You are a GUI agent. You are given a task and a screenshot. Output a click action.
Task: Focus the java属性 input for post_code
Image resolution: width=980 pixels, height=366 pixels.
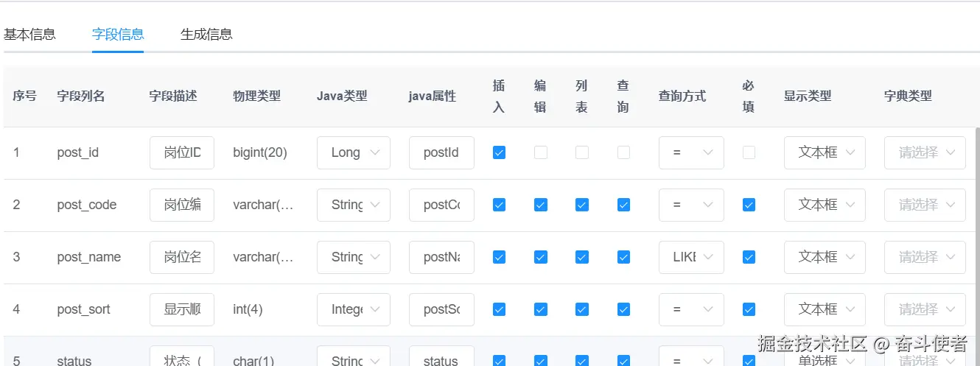pos(441,205)
